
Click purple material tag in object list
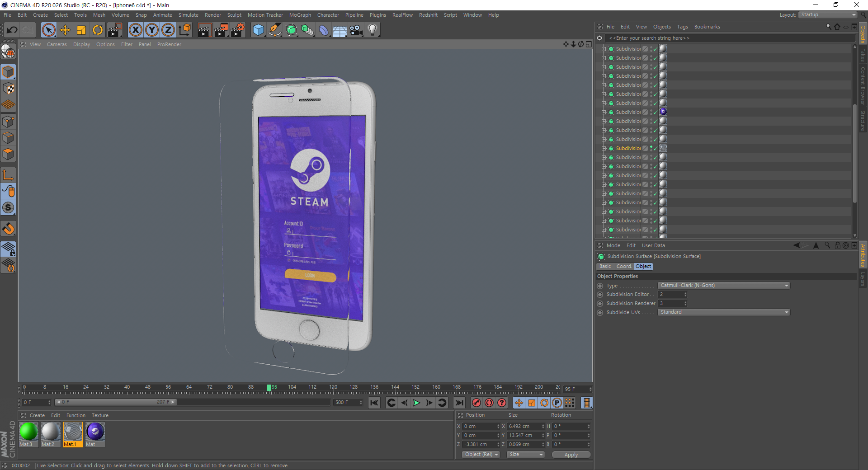tap(663, 112)
